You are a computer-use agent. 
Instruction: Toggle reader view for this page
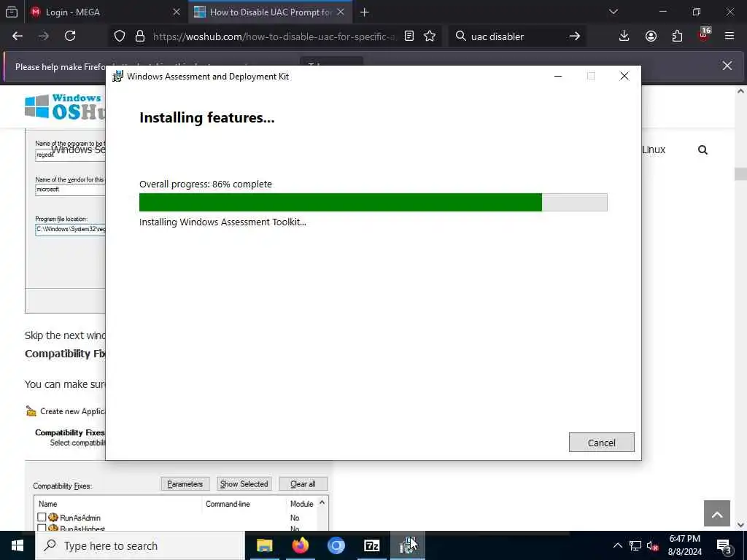(x=409, y=36)
